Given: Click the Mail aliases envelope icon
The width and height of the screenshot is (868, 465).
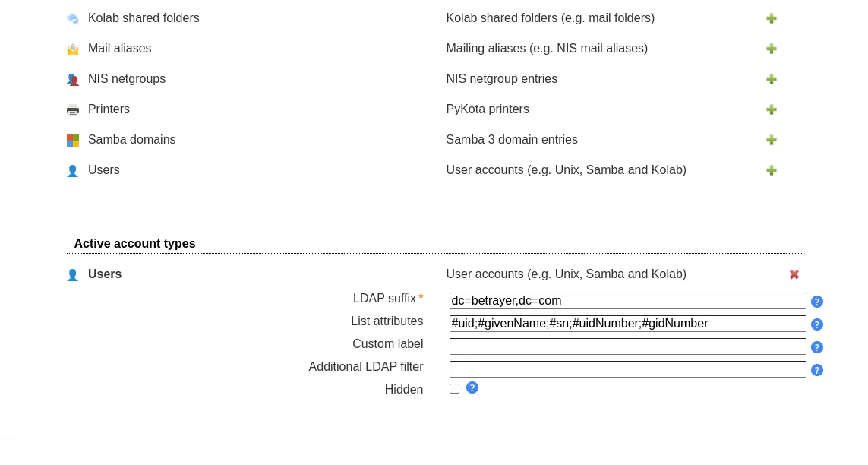Looking at the screenshot, I should tap(73, 49).
